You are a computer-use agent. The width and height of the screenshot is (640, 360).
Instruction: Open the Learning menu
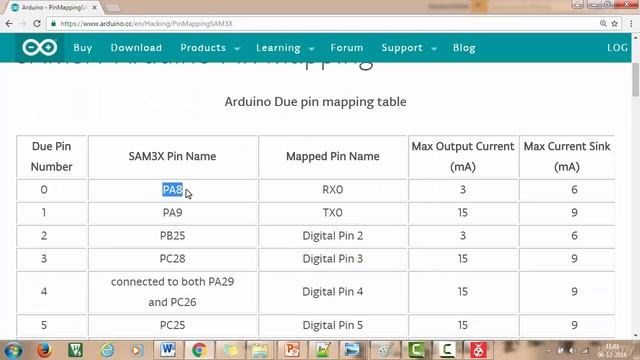278,48
